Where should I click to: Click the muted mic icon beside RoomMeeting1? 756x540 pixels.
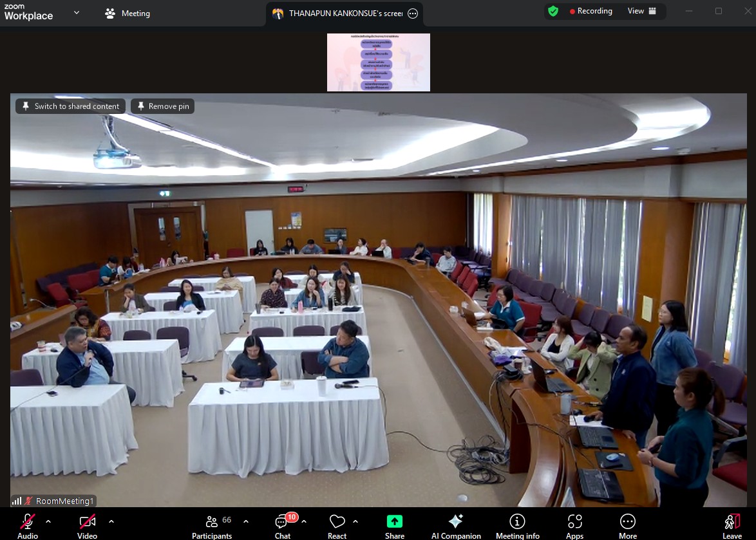pyautogui.click(x=28, y=501)
